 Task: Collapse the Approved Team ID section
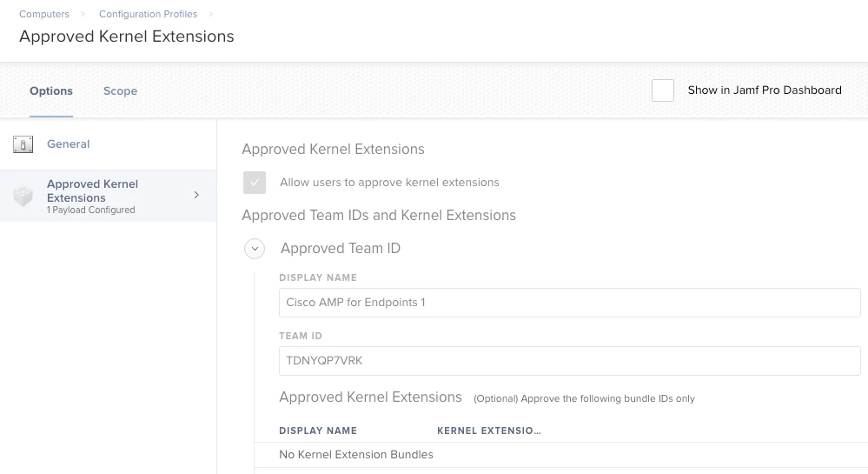tap(255, 249)
